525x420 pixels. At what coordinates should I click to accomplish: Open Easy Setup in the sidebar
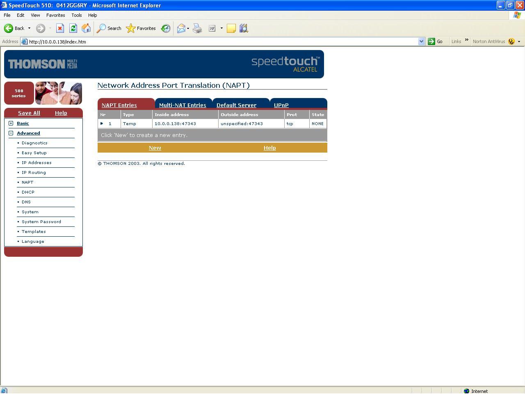pyautogui.click(x=34, y=153)
